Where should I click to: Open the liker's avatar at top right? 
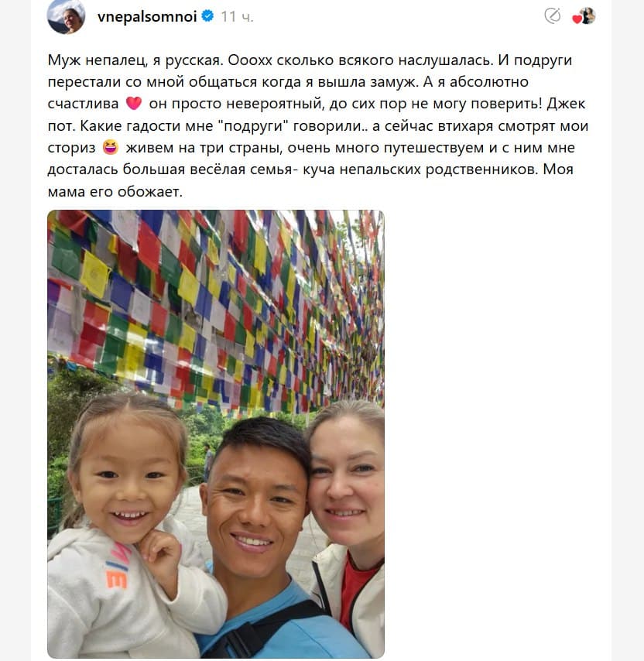[x=587, y=15]
